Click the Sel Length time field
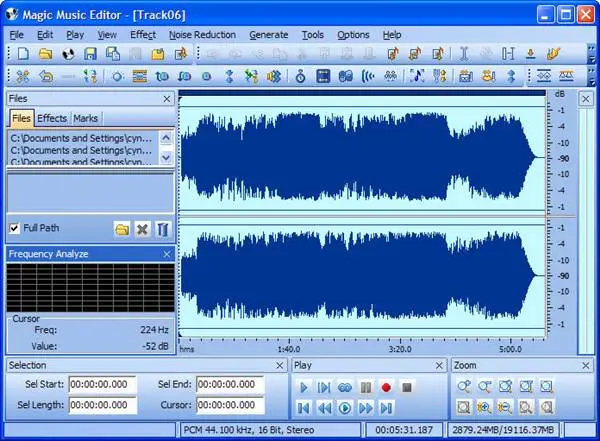 point(103,405)
